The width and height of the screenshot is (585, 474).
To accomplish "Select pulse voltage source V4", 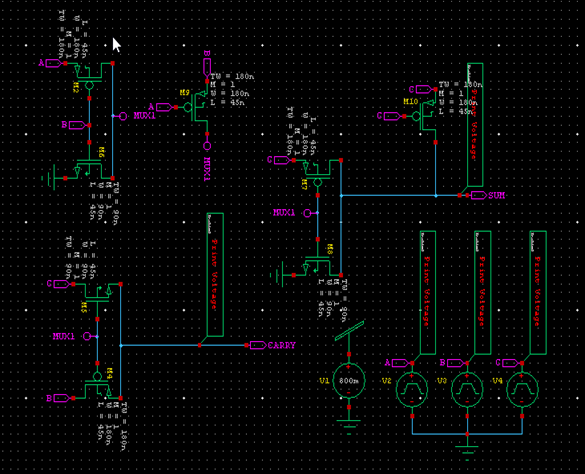I will coord(522,389).
